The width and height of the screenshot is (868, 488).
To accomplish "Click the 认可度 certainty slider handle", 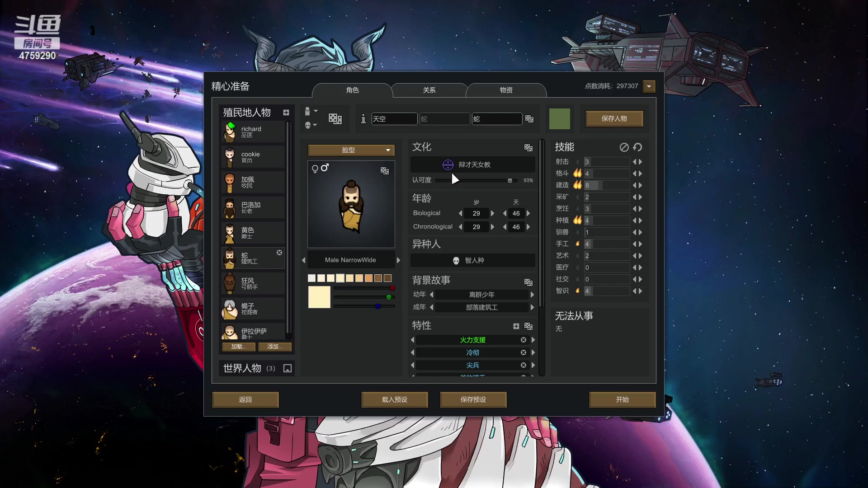I will coord(510,180).
